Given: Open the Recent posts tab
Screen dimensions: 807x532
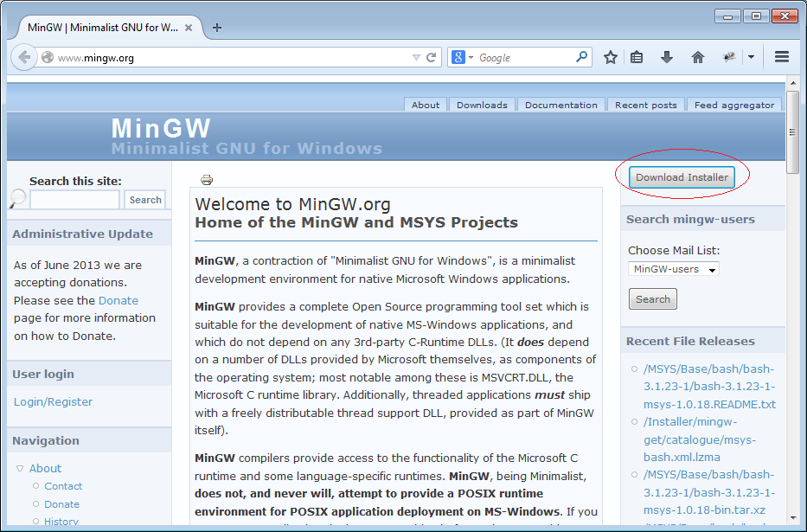Looking at the screenshot, I should point(646,105).
